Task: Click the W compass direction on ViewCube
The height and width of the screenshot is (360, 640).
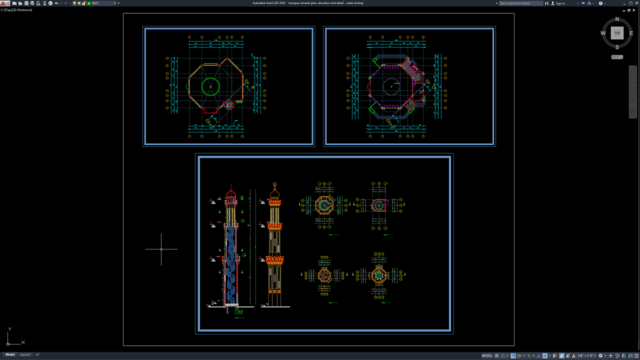Action: point(603,33)
